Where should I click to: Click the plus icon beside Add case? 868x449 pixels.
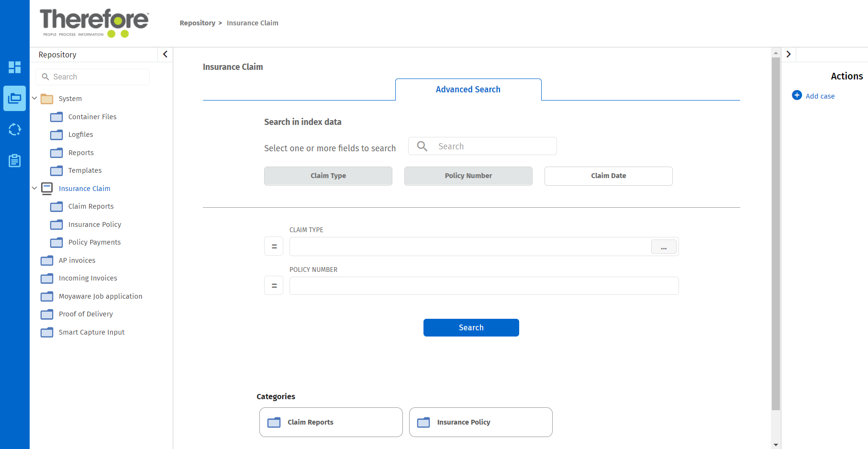click(797, 95)
